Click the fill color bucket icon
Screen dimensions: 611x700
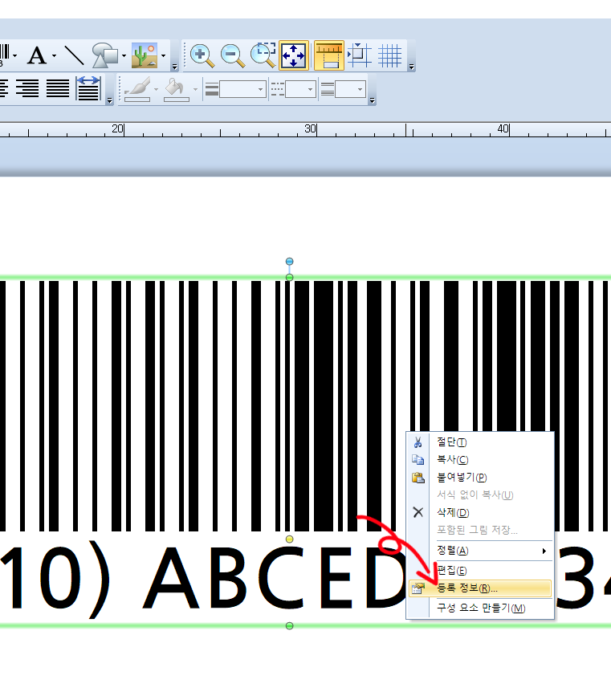(x=175, y=87)
